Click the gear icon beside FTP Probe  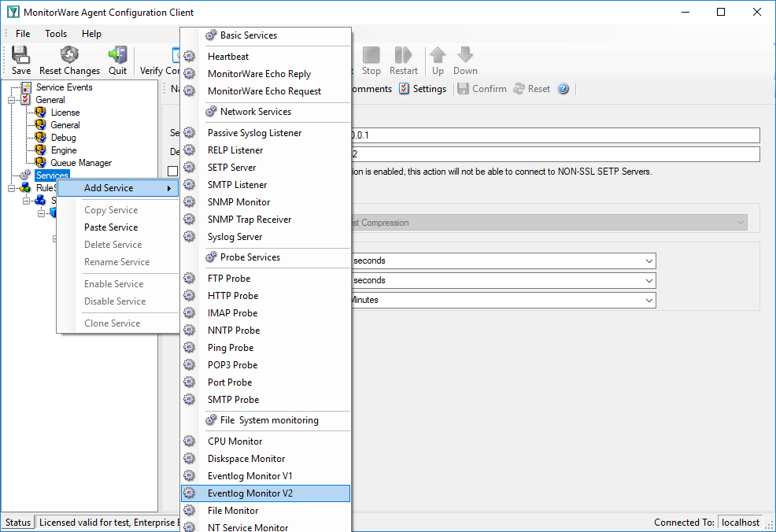pos(189,278)
